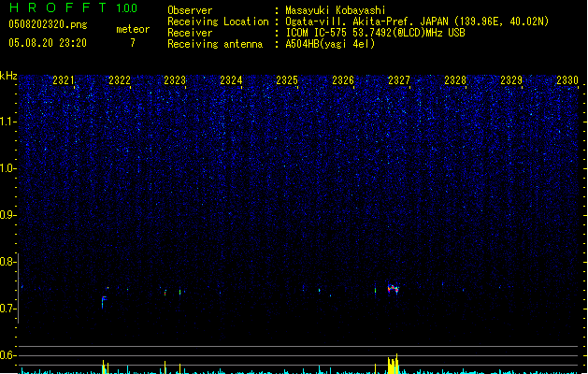This screenshot has height=374, width=588.
Task: Click the location Ogata-vill. Akita-Pref. JAPAN text
Action: (x=366, y=22)
